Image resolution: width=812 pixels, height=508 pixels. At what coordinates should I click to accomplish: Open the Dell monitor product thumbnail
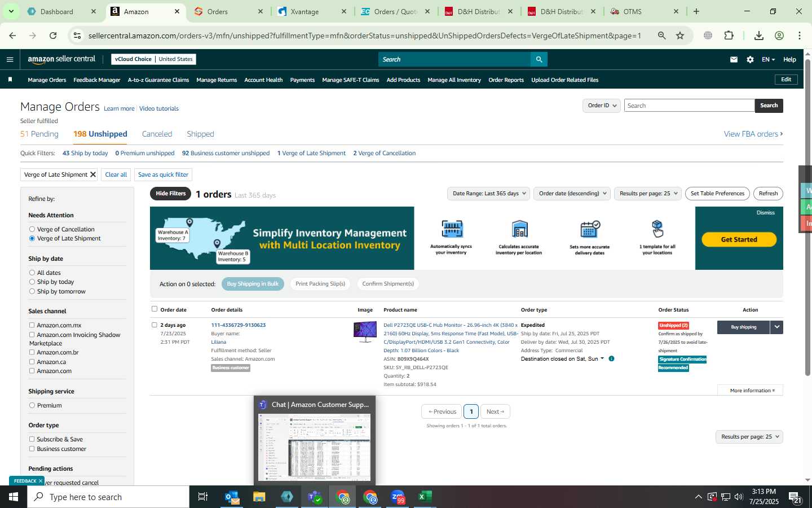(x=365, y=331)
